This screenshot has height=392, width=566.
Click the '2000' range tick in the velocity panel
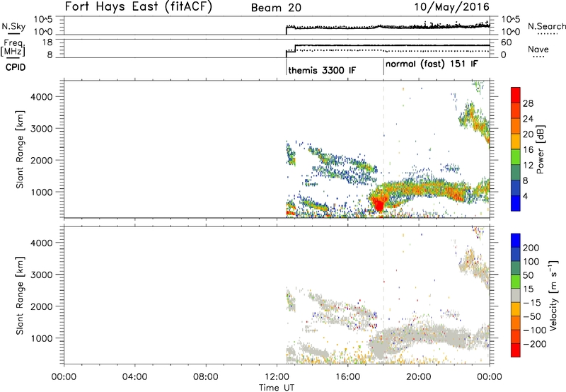[x=42, y=306]
